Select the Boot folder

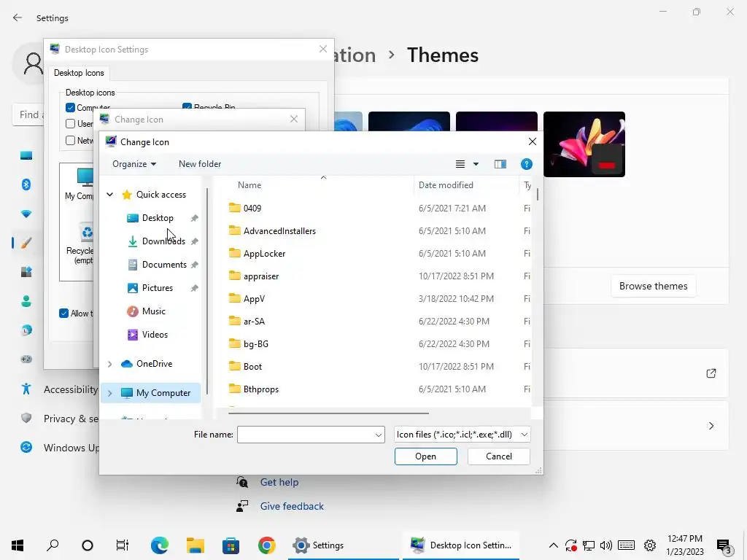[252, 367]
